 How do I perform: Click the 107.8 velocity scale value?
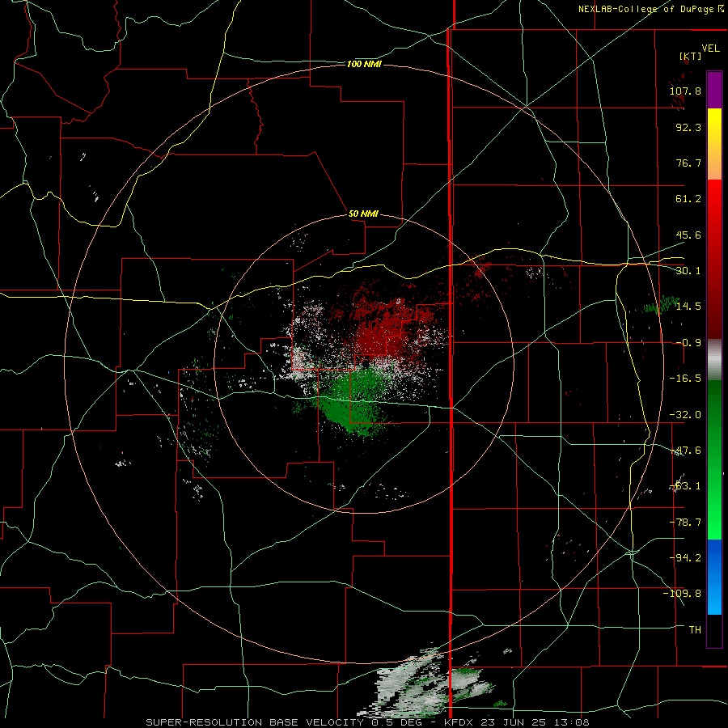[x=685, y=91]
